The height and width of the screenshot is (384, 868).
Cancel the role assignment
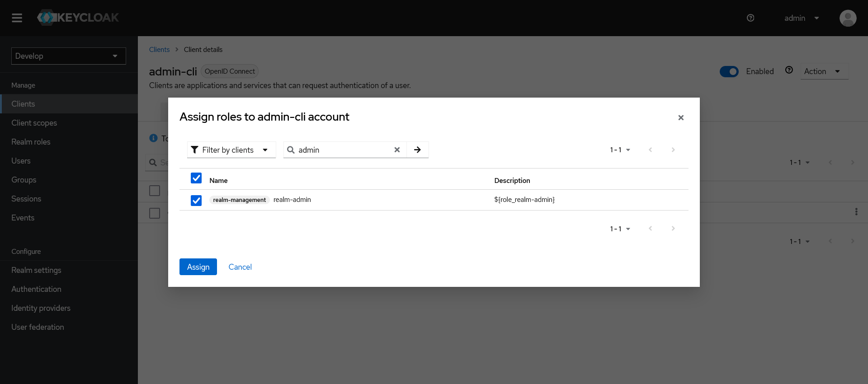(240, 267)
